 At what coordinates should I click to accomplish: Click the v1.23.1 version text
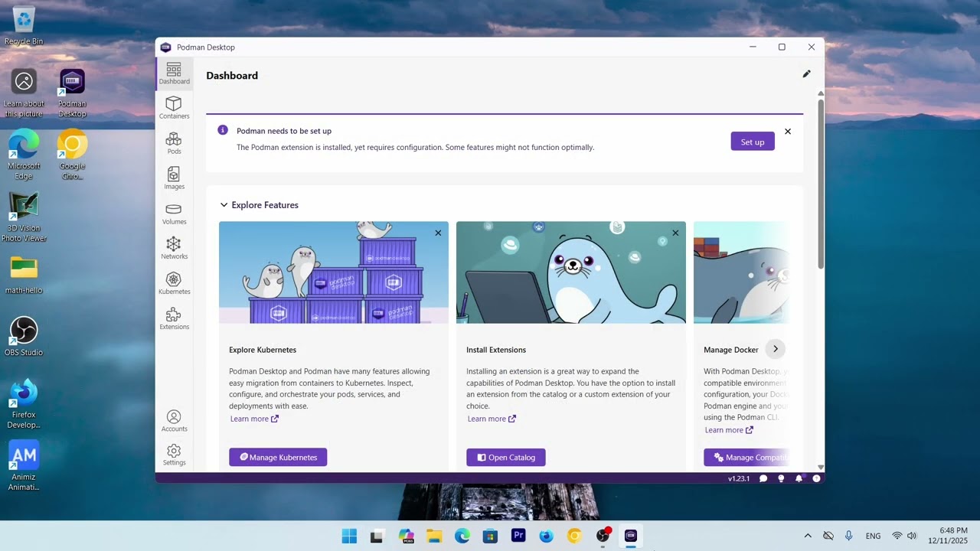tap(739, 478)
